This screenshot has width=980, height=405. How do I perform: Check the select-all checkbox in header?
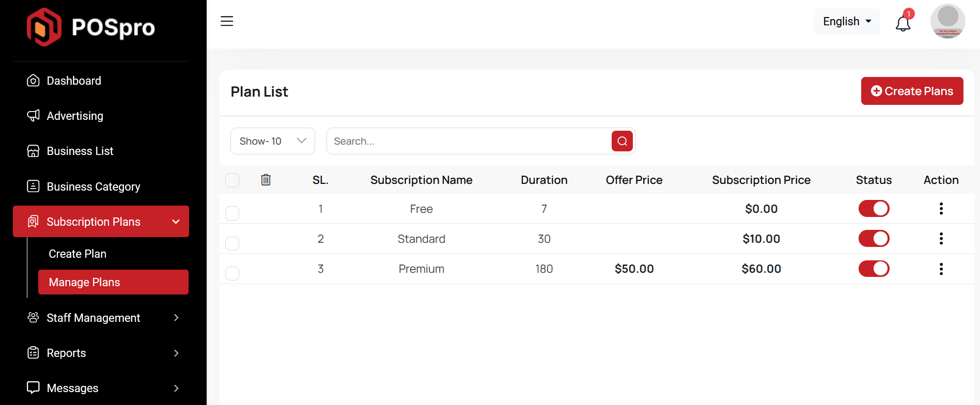point(232,180)
